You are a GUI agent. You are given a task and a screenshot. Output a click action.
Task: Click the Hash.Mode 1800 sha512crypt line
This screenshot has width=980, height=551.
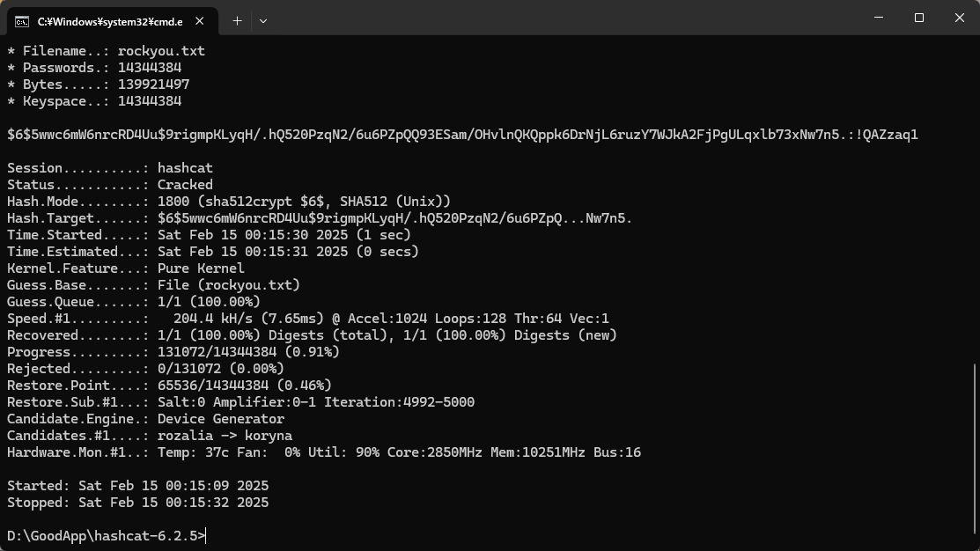click(229, 202)
